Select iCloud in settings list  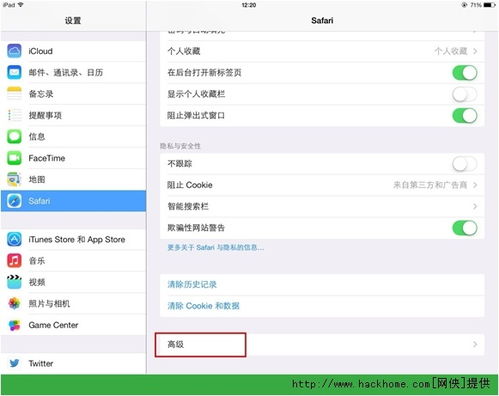(73, 51)
